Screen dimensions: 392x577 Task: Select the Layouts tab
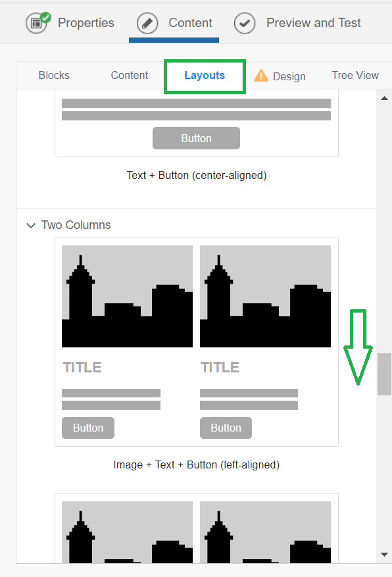pyautogui.click(x=205, y=75)
